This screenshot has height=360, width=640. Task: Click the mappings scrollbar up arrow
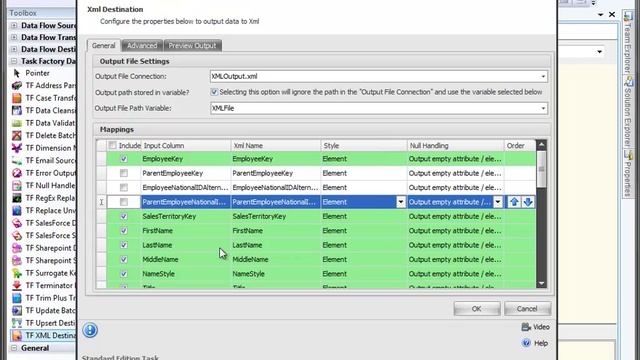pyautogui.click(x=541, y=145)
